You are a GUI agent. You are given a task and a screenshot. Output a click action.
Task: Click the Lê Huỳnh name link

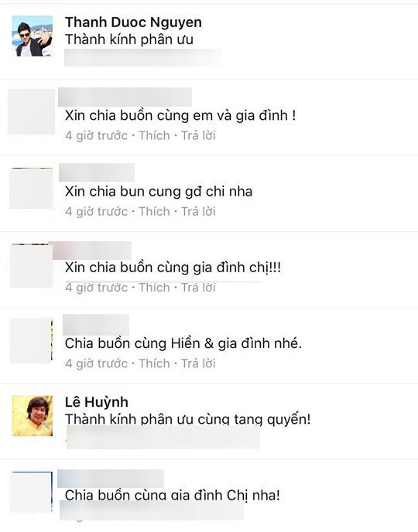(x=97, y=402)
